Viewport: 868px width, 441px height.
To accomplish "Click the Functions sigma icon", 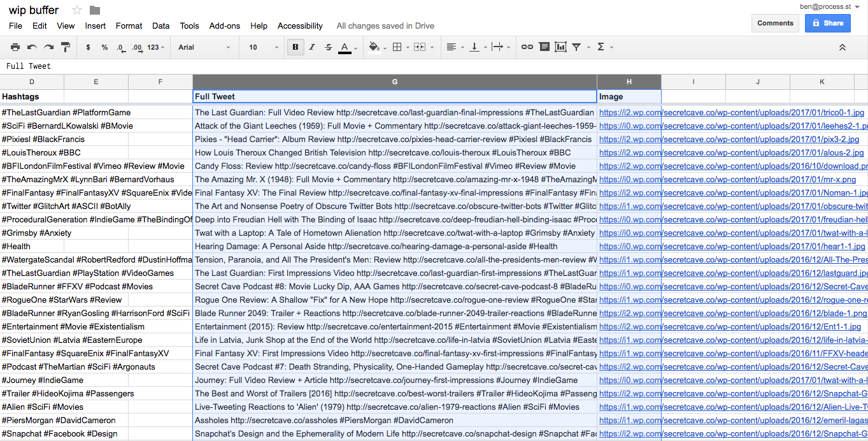I will (601, 47).
